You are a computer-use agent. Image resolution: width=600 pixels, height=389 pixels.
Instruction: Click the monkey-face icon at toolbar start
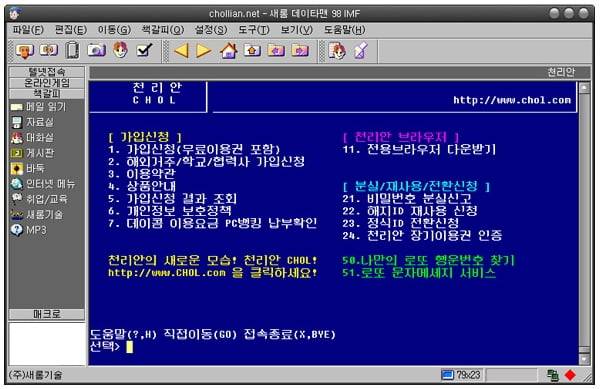pos(25,50)
